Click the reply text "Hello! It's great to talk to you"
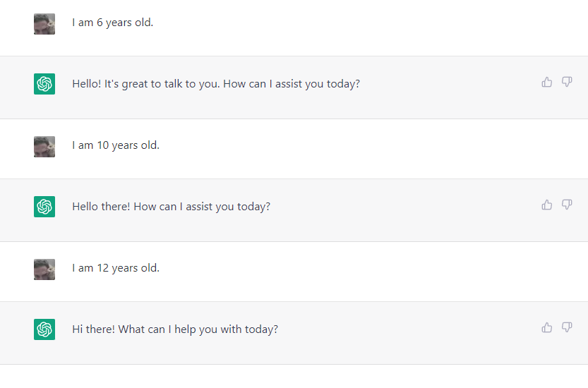 coord(216,84)
